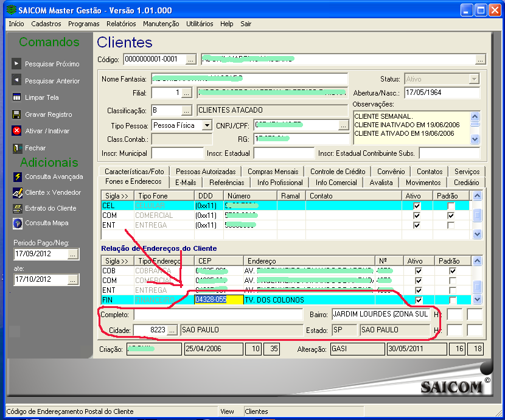Click the CEP field 04328-055
The image size is (505, 420).
218,300
